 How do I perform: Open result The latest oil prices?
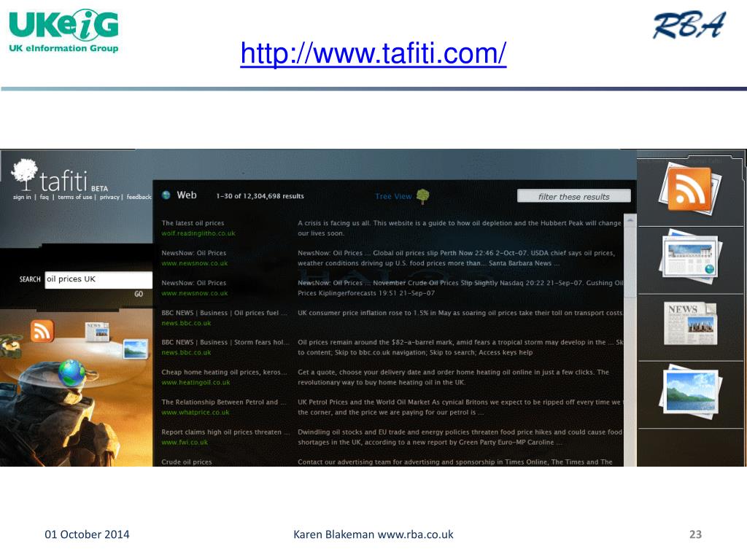point(193,223)
